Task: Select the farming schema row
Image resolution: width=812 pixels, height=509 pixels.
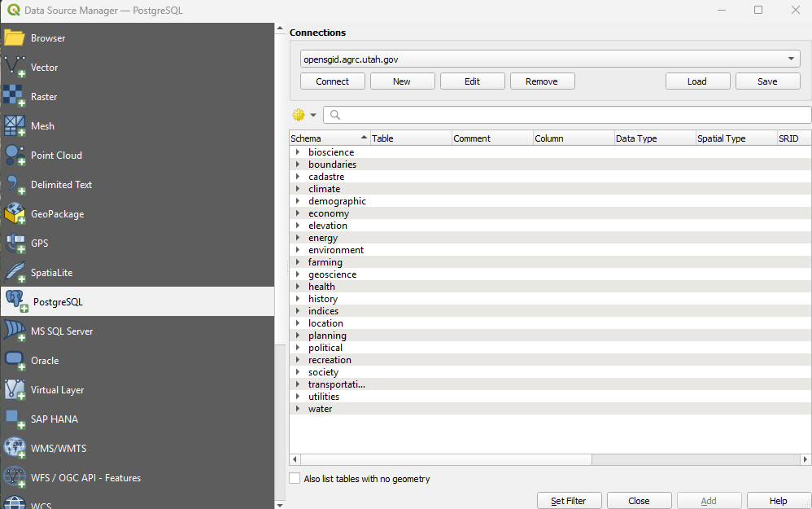Action: point(550,261)
